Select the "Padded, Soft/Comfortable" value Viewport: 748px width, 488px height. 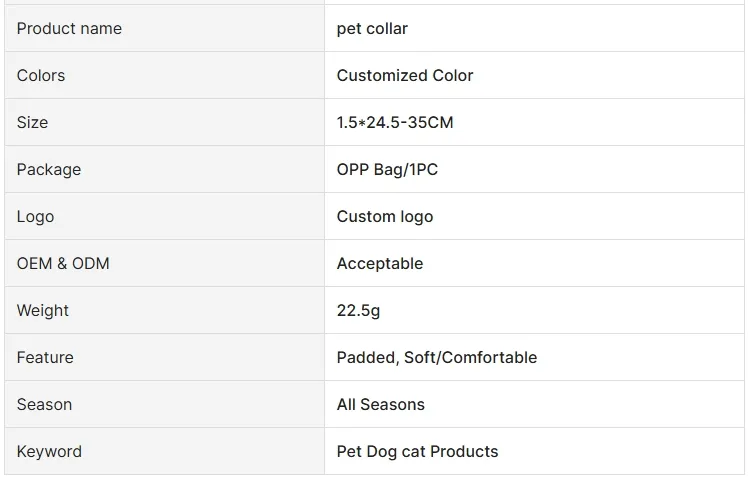(x=437, y=357)
